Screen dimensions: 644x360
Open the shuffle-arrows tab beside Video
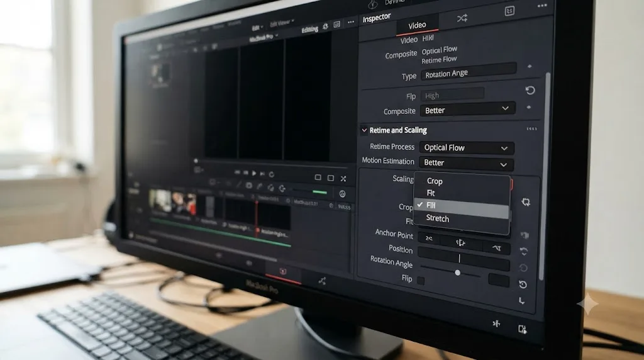coord(462,18)
